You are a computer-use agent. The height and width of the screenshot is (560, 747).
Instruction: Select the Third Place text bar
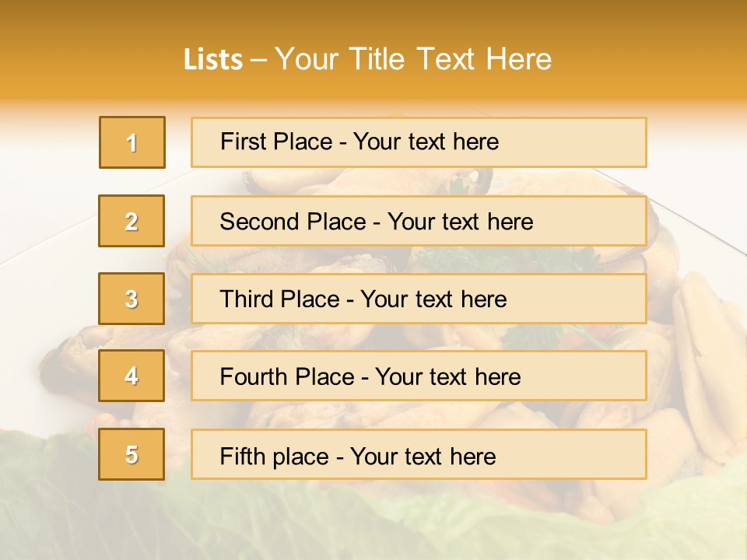(419, 299)
